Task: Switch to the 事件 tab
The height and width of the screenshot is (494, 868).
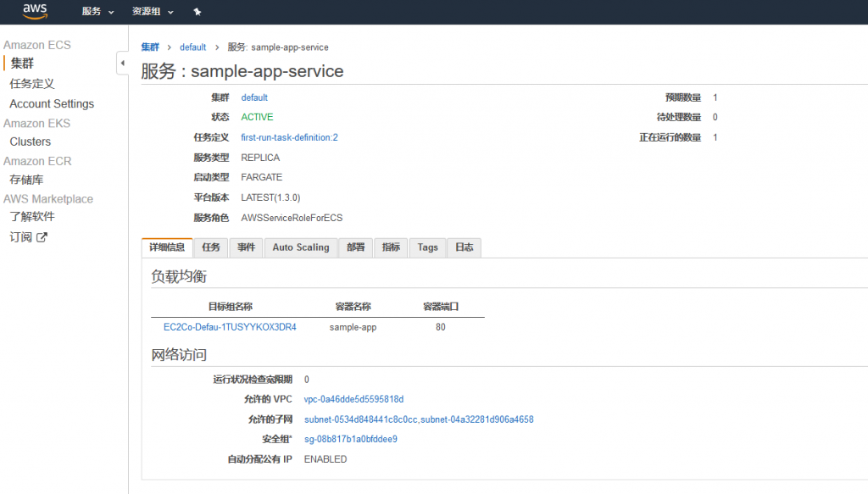Action: [x=247, y=247]
